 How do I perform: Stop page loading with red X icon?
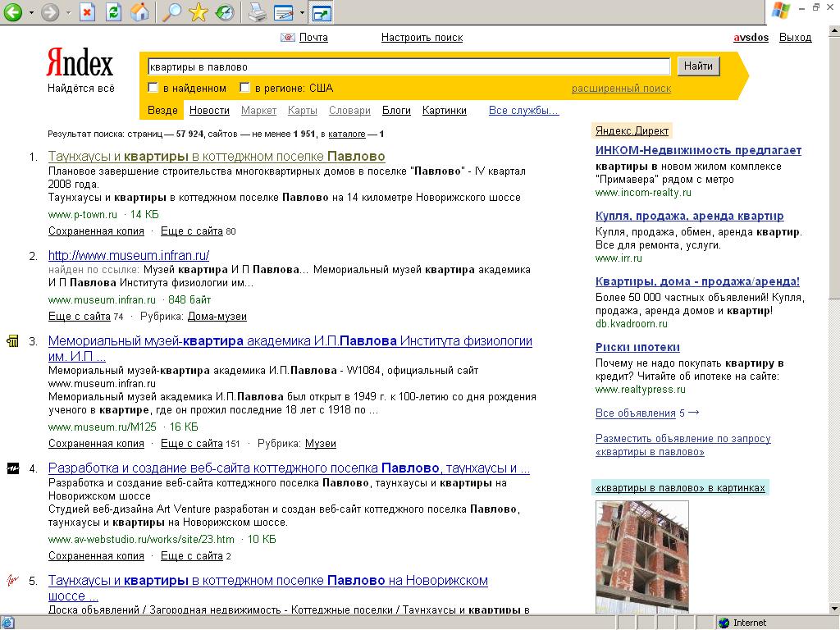tap(87, 11)
